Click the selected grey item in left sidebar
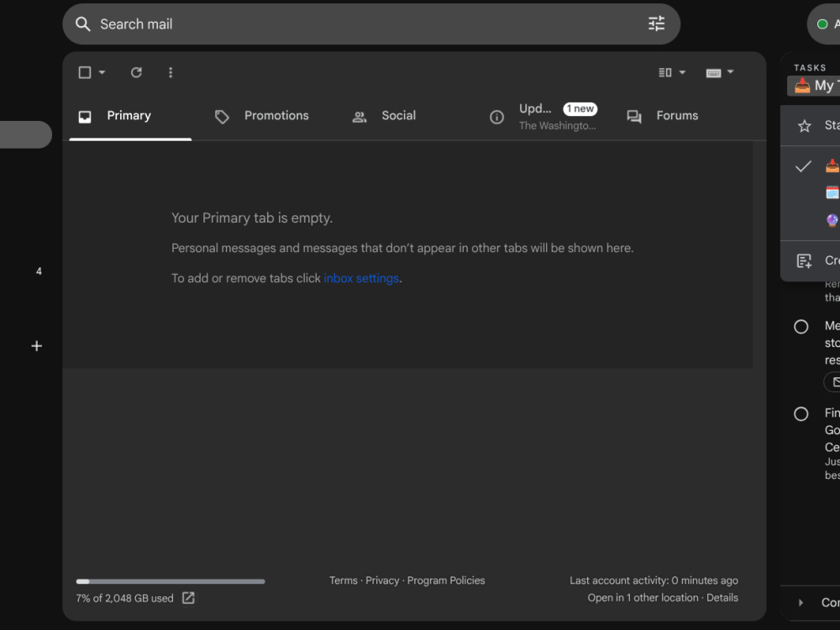The image size is (840, 630). pyautogui.click(x=26, y=134)
